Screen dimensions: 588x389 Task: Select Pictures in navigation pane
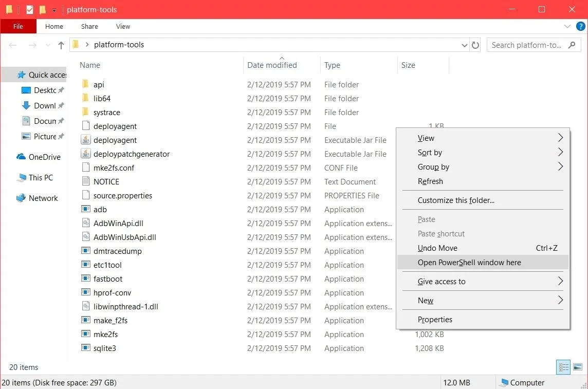42,136
